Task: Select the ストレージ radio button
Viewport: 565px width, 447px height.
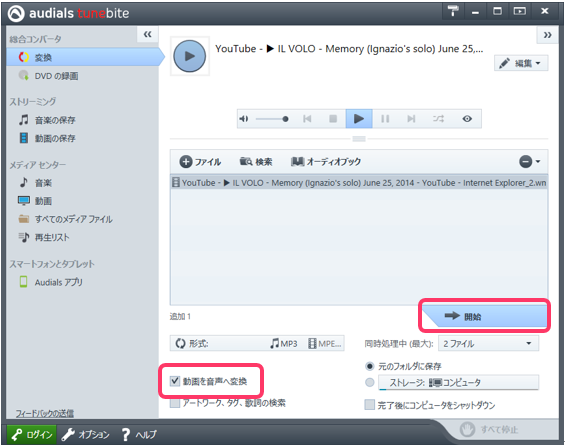Action: 370,382
